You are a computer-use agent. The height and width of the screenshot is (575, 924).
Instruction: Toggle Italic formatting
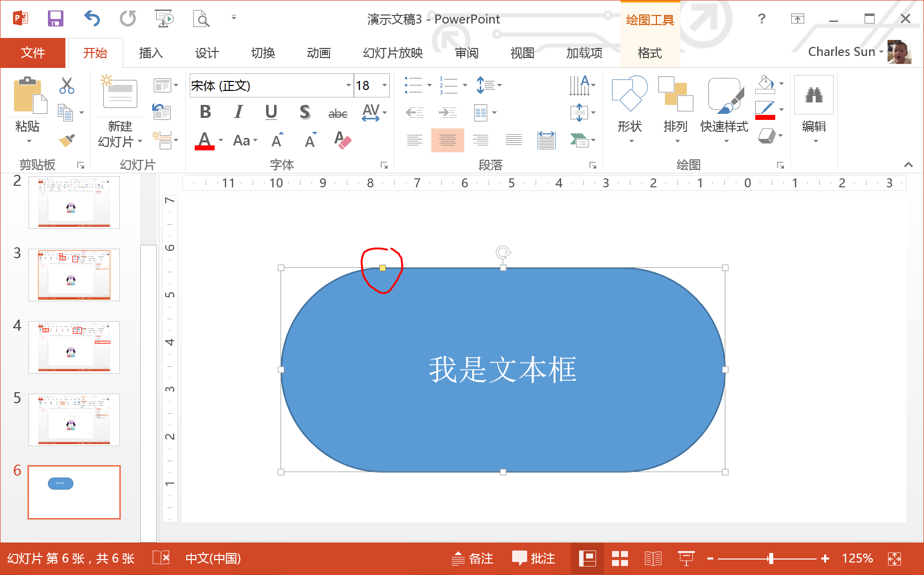(239, 112)
